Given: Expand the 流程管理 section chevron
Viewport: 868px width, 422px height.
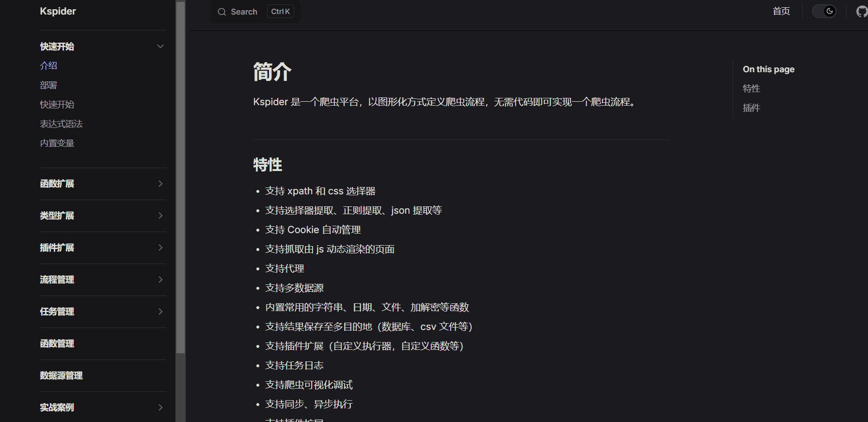Looking at the screenshot, I should pos(160,280).
